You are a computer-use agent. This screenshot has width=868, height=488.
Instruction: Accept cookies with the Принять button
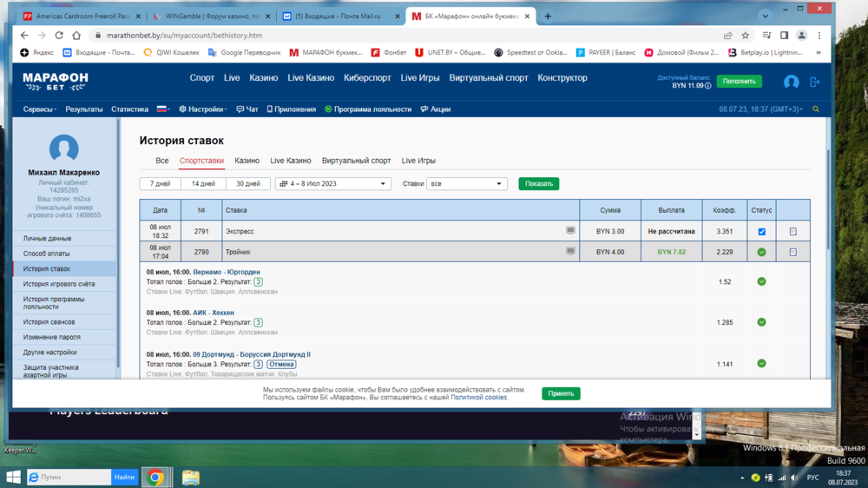coord(561,393)
